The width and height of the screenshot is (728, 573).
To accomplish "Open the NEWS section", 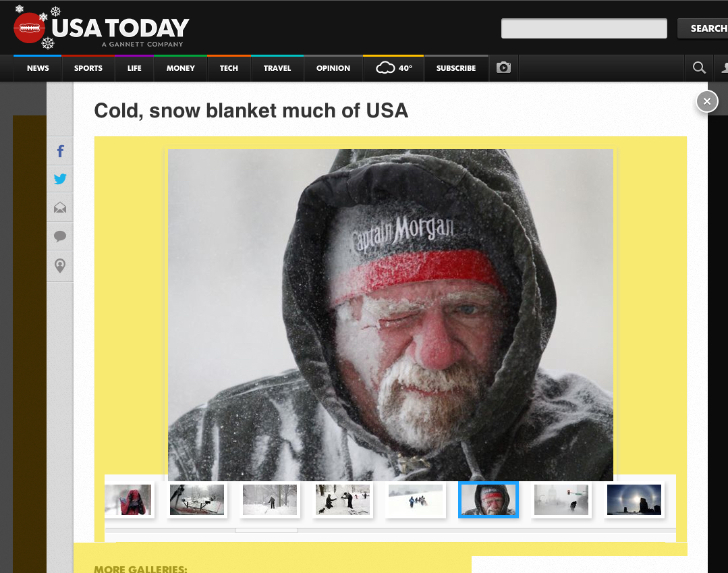I will 38,67.
